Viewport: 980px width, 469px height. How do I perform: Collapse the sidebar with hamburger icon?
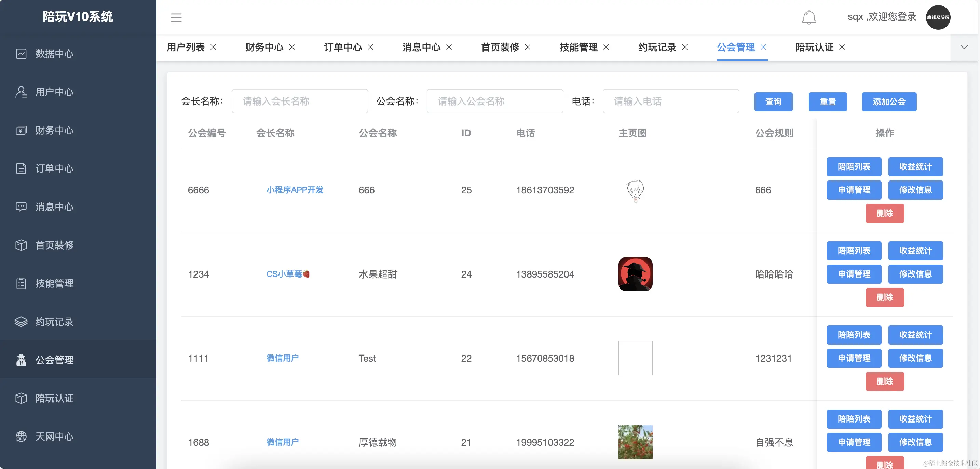176,17
